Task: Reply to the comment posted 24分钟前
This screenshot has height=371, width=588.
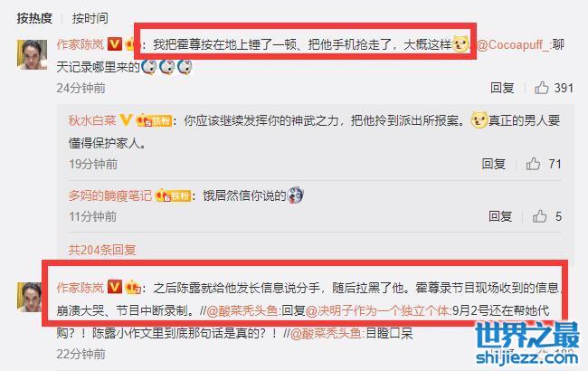Action: tap(502, 88)
